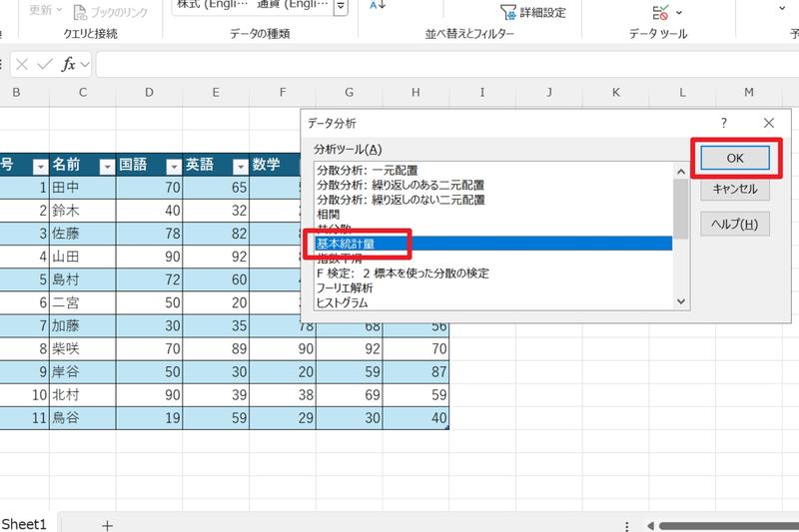The width and height of the screenshot is (799, 532).
Task: Add a new sheet with plus button
Action: pos(107,525)
